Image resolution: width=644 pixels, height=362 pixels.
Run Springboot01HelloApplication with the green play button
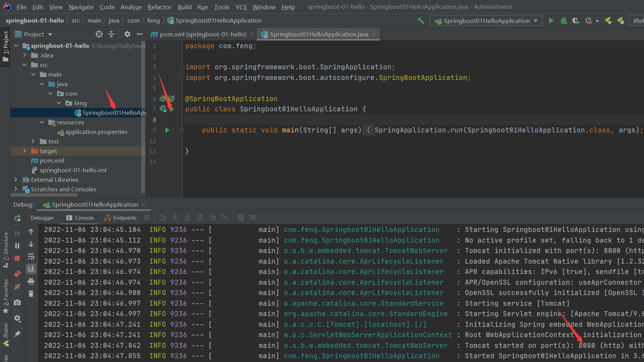pos(551,21)
